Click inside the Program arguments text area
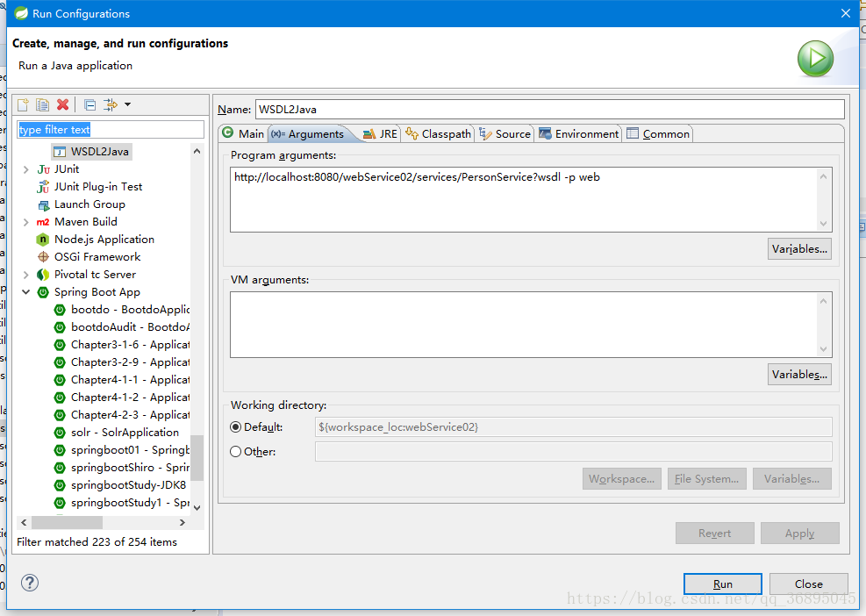Screen dimensions: 866x616 click(x=525, y=200)
